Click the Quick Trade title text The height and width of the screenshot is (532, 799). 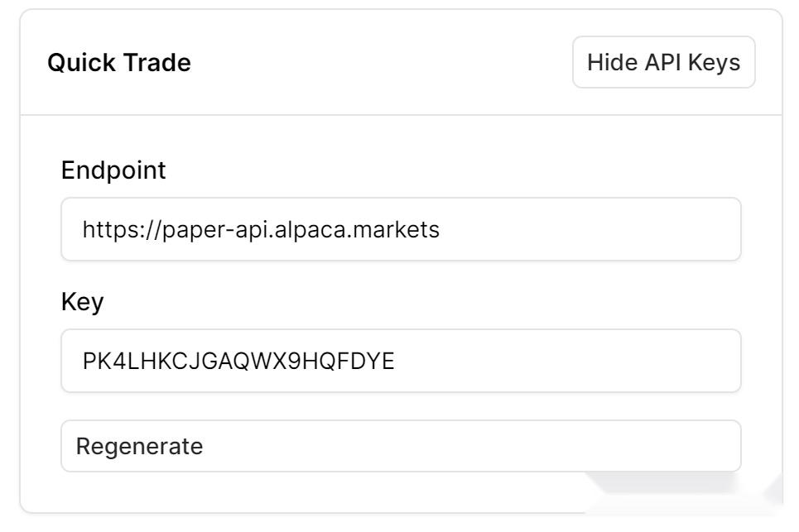[119, 63]
